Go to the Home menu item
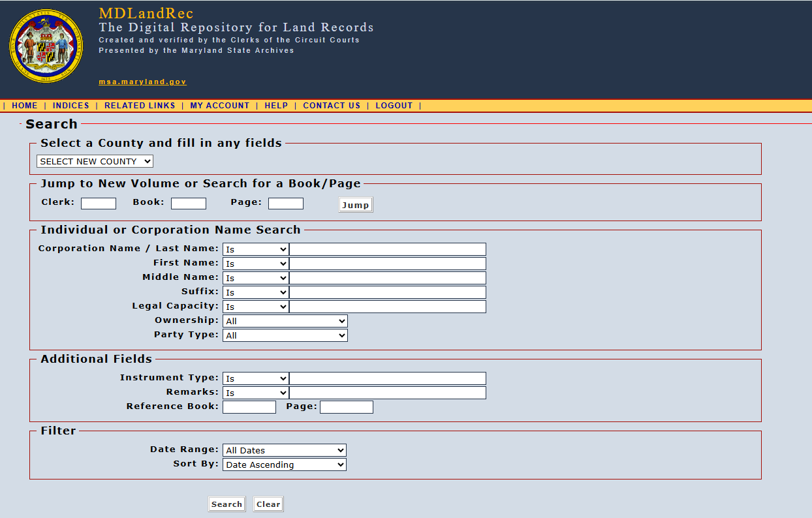Viewport: 812px width, 518px height. pyautogui.click(x=25, y=106)
